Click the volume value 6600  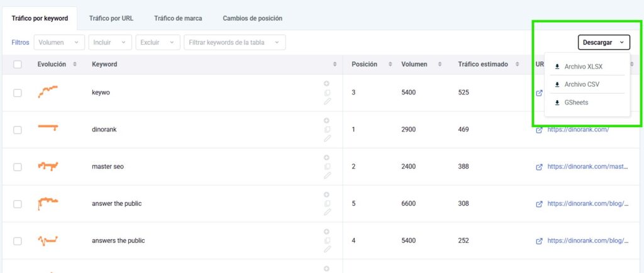tap(408, 204)
